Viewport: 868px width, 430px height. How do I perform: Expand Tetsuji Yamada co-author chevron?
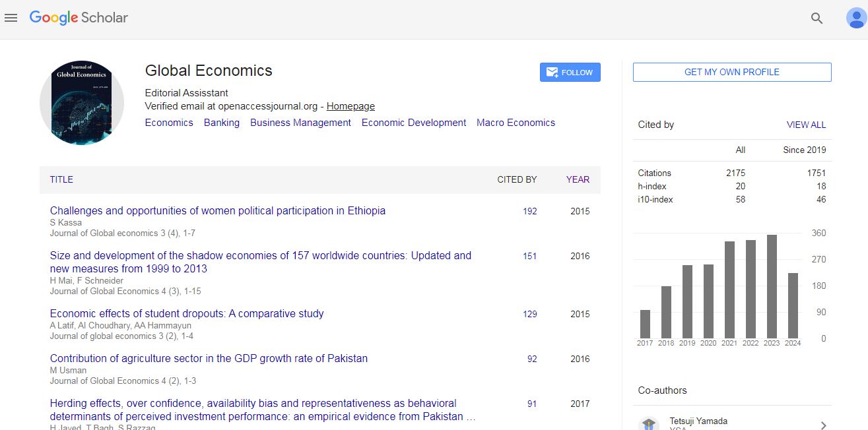tap(823, 425)
